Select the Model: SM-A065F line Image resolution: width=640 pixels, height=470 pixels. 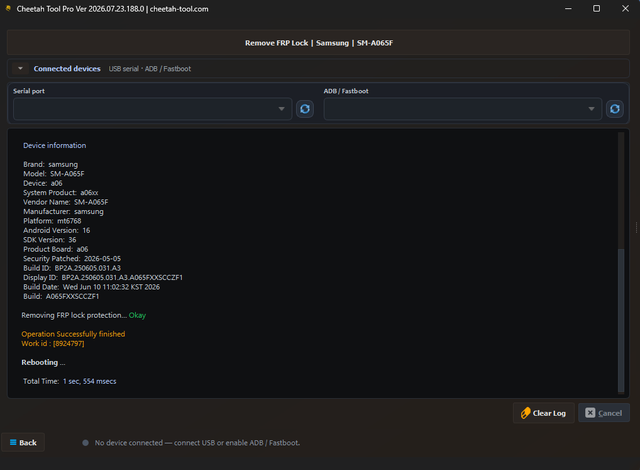[53, 174]
